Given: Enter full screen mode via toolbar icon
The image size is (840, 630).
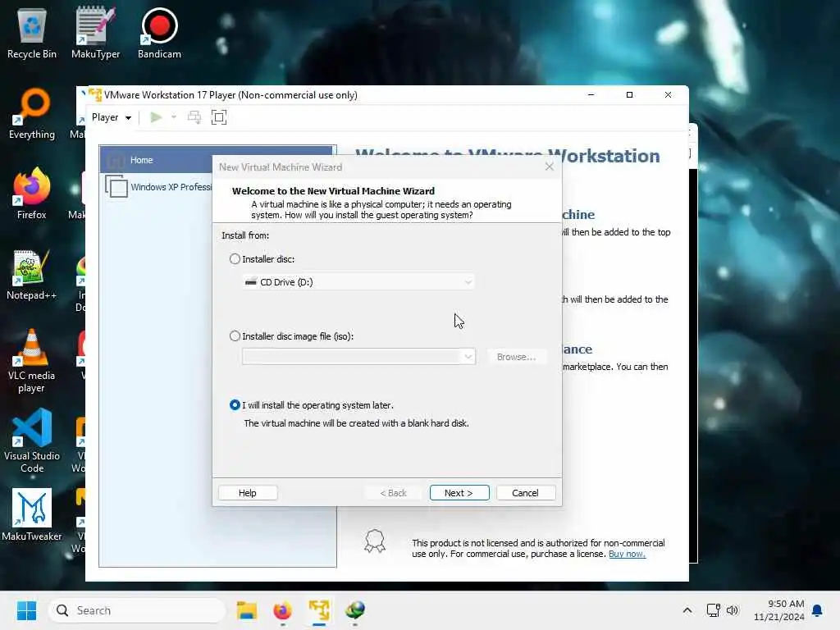Looking at the screenshot, I should coord(219,117).
